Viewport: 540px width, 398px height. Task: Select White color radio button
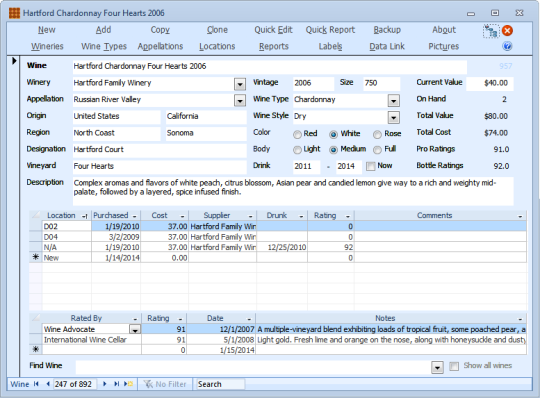333,134
